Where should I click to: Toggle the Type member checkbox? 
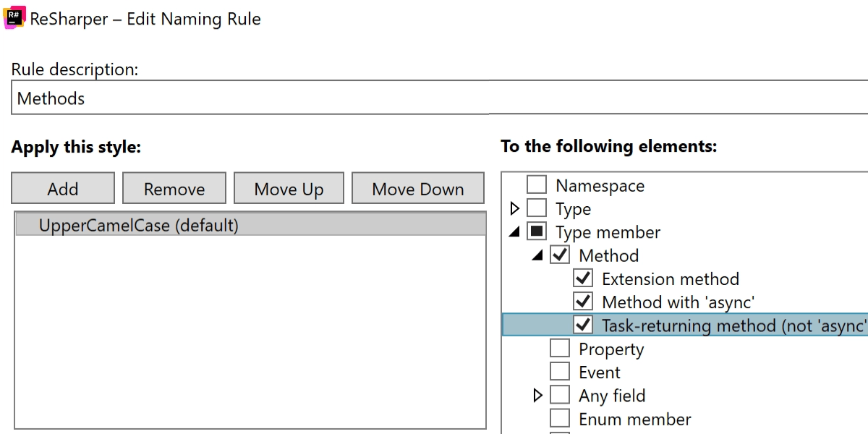click(x=537, y=232)
